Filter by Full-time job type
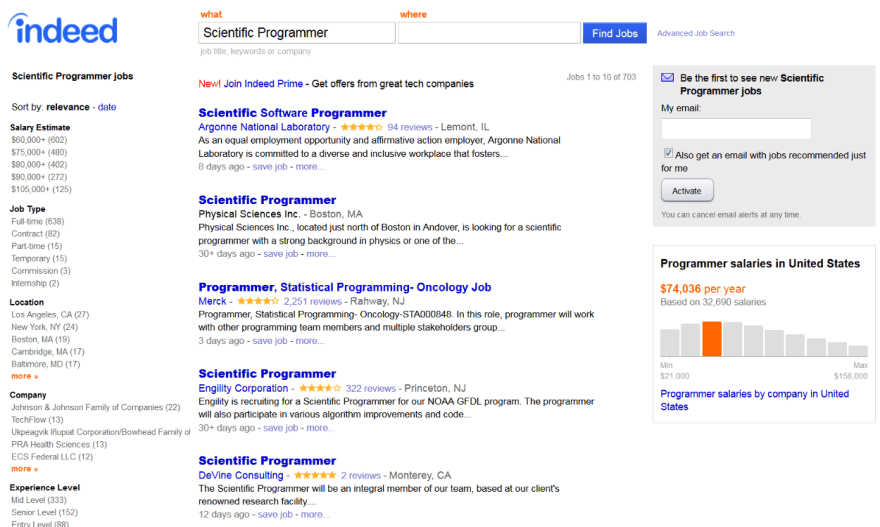The width and height of the screenshot is (880, 527). [38, 222]
